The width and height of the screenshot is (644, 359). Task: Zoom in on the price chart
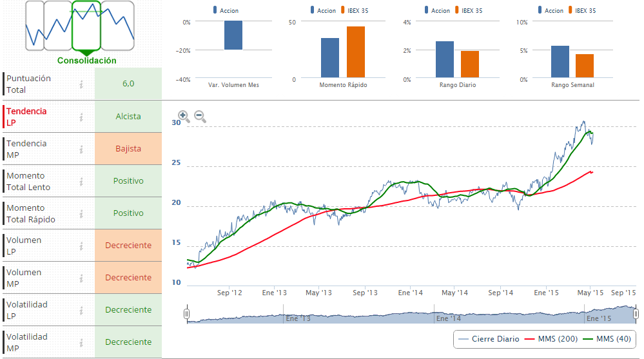[x=184, y=117]
